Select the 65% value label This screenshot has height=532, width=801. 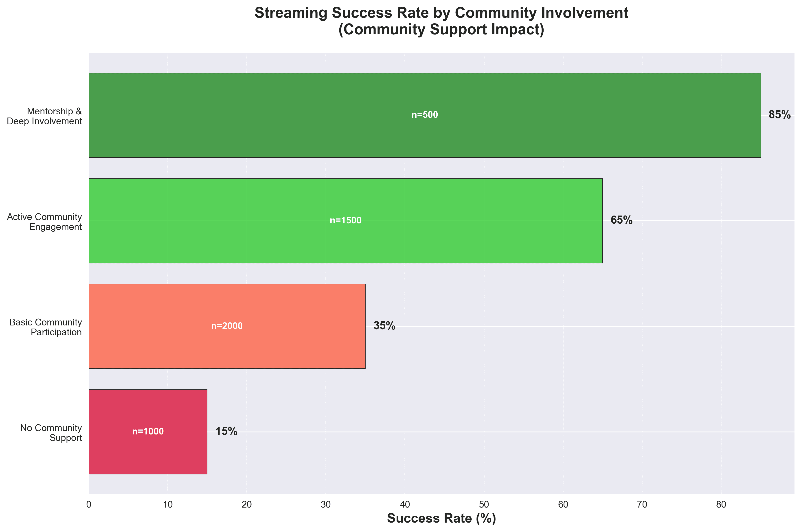(621, 220)
